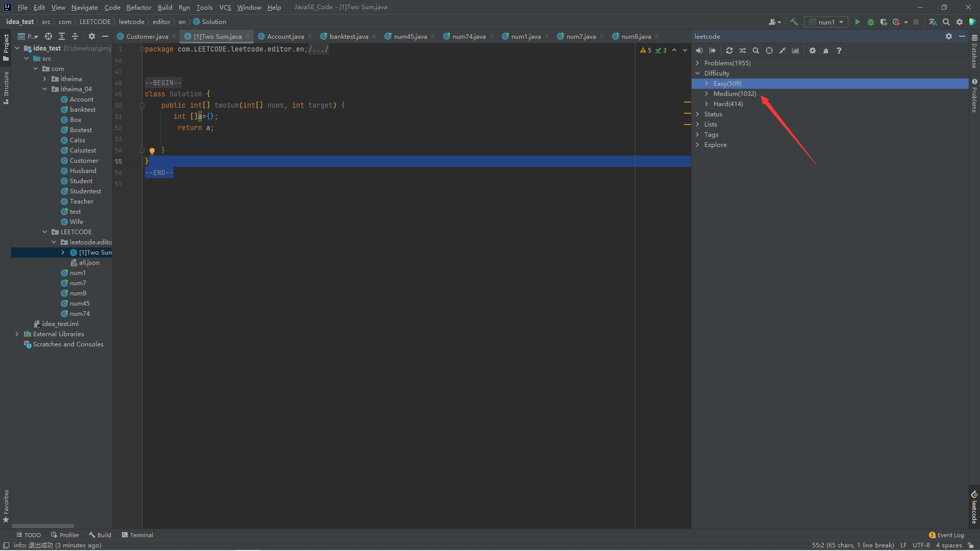Select the Husband class in project tree
This screenshot has width=980, height=551.
[83, 171]
